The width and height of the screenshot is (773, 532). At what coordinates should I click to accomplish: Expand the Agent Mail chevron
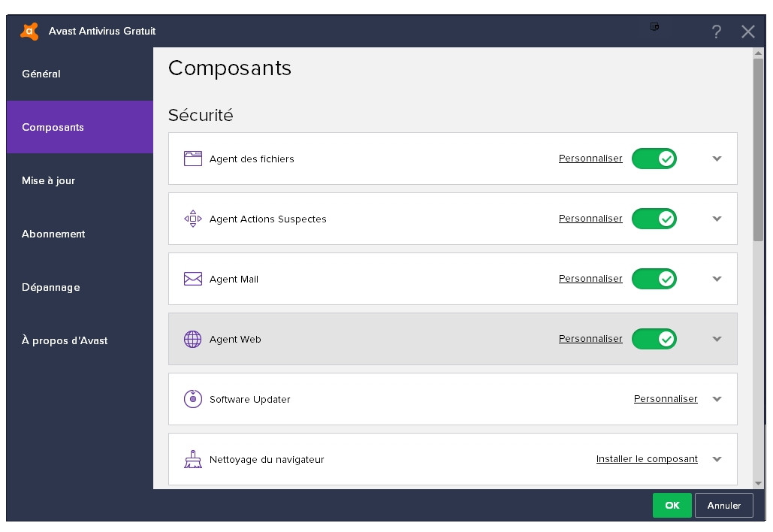pos(717,279)
